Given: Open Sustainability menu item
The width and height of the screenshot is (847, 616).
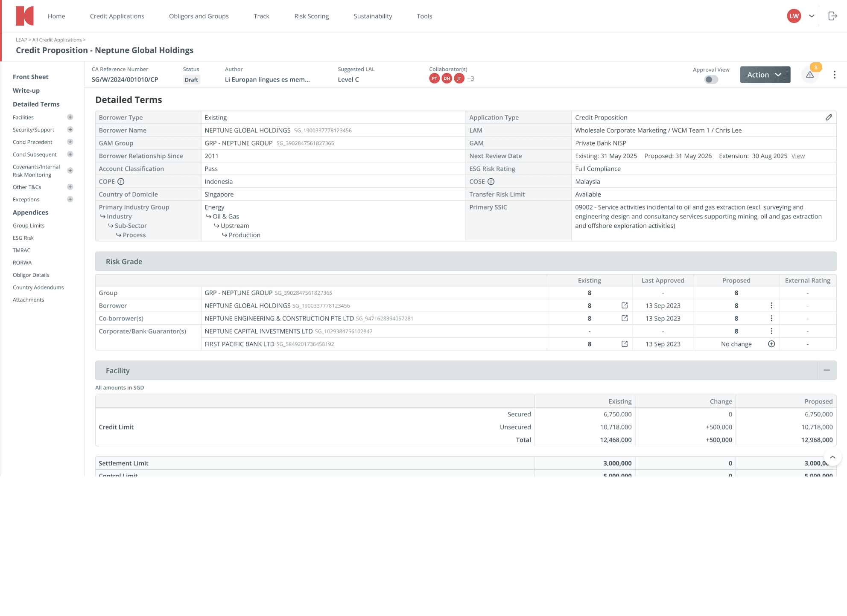Looking at the screenshot, I should click(x=373, y=16).
